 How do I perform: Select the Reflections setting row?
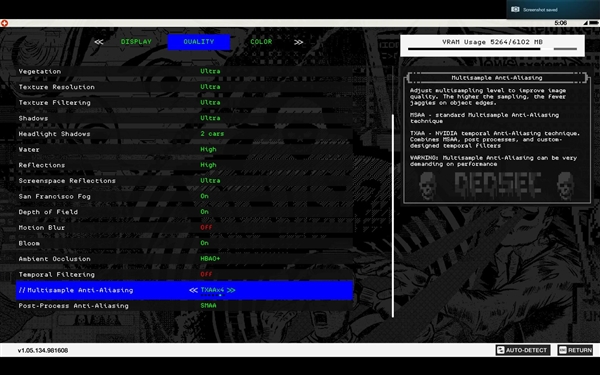coord(184,165)
